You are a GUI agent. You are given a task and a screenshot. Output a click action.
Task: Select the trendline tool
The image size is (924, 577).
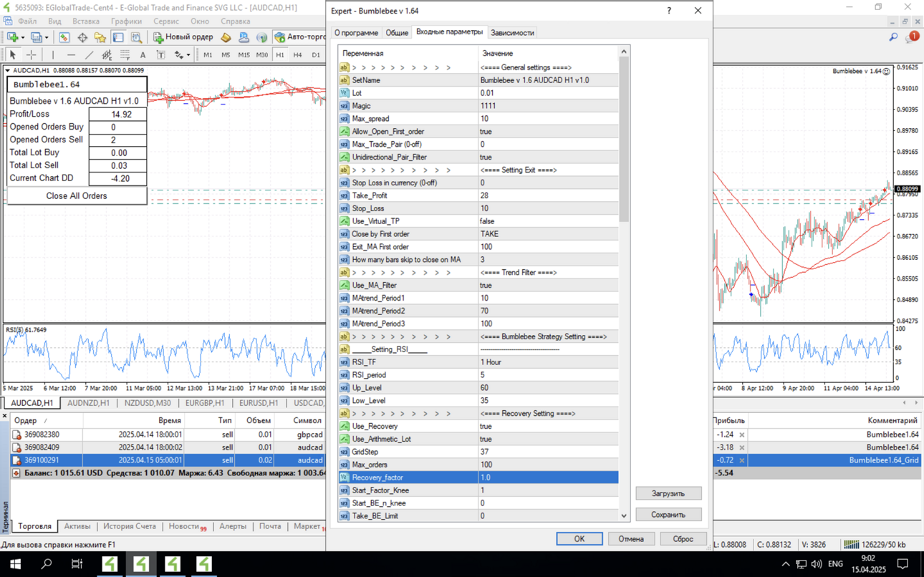[89, 55]
